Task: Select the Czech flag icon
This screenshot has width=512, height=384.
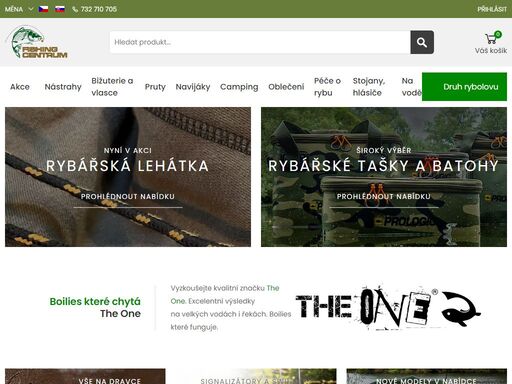Action: [43, 9]
